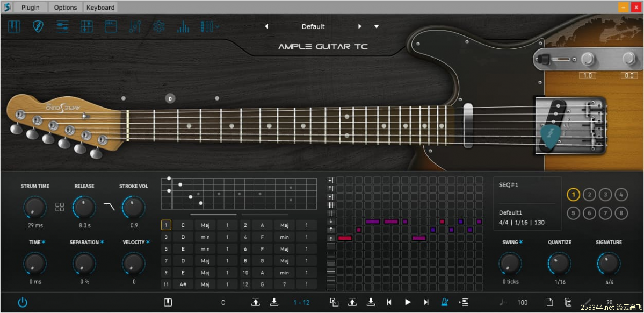Save sequence with download arrow before skip back
The image size is (644, 313).
pyautogui.click(x=371, y=302)
